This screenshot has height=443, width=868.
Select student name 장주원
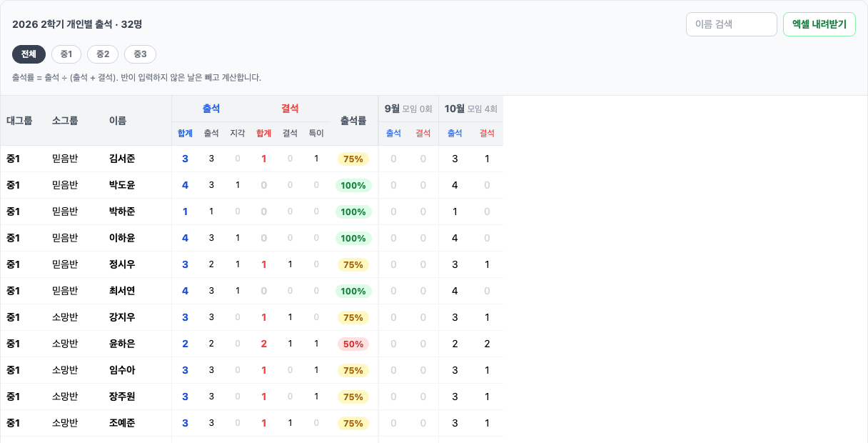(122, 397)
